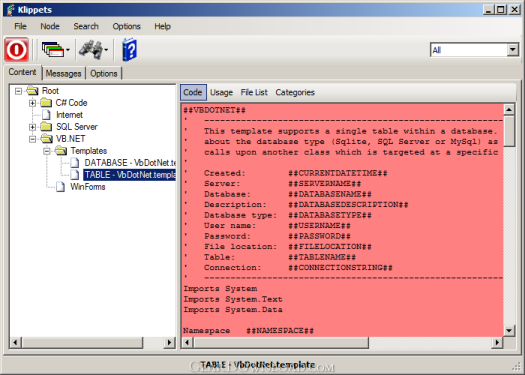Click the ##CONNECTIONSTRING## placeholder text
Image resolution: width=525 pixels, height=375 pixels.
(340, 268)
